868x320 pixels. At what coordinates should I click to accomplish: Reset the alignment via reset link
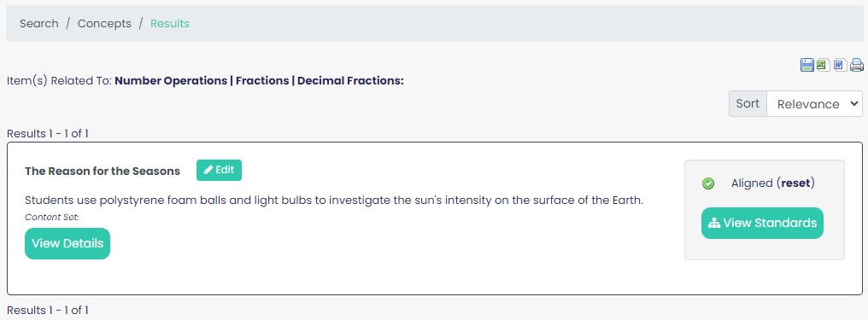click(795, 183)
